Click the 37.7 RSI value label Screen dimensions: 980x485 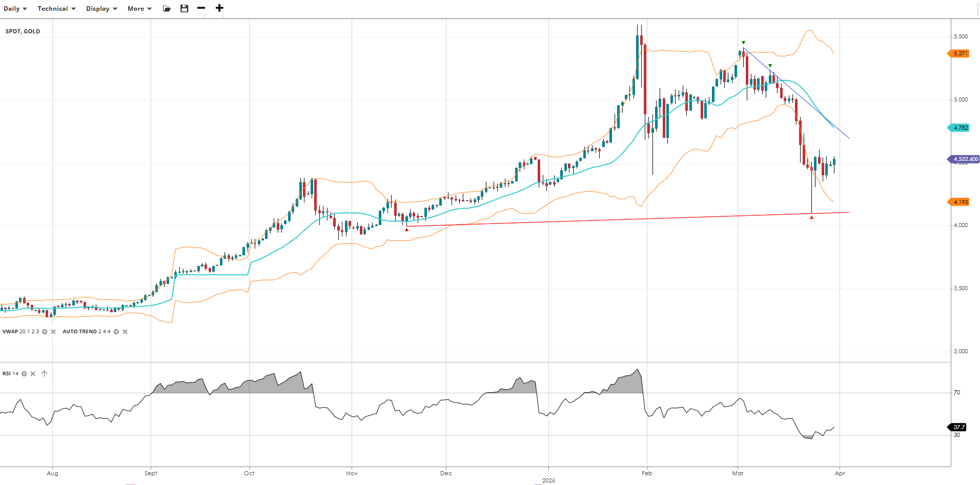pyautogui.click(x=958, y=427)
